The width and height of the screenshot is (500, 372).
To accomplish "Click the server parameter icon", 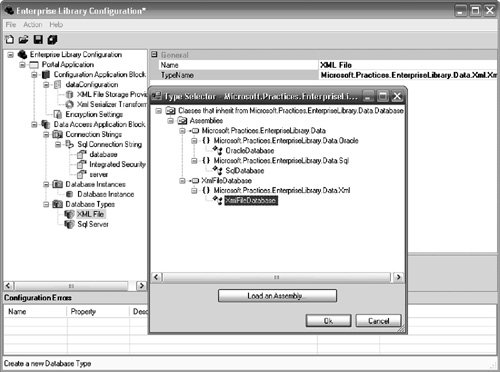I will tap(82, 174).
